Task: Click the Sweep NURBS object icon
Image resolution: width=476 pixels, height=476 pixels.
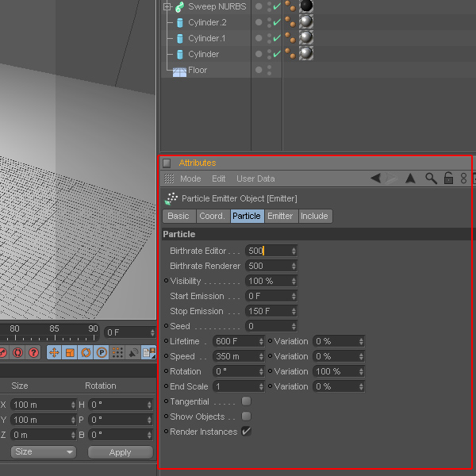Action: pyautogui.click(x=180, y=6)
